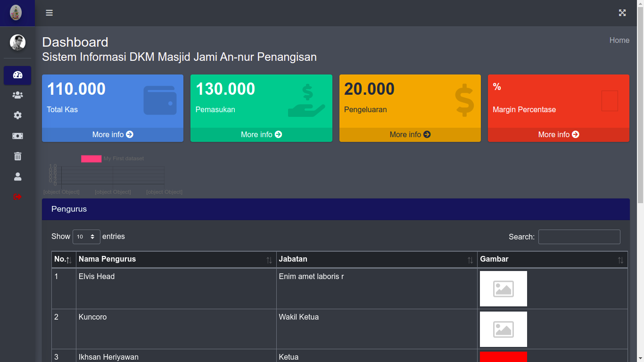The height and width of the screenshot is (362, 644).
Task: Click the 110.000 Total Kas value
Action: [x=76, y=89]
